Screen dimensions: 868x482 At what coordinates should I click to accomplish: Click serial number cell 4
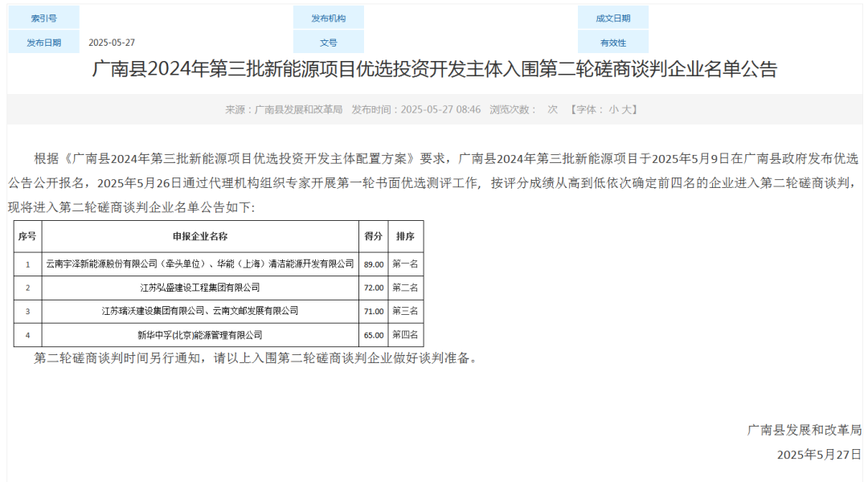coord(27,335)
